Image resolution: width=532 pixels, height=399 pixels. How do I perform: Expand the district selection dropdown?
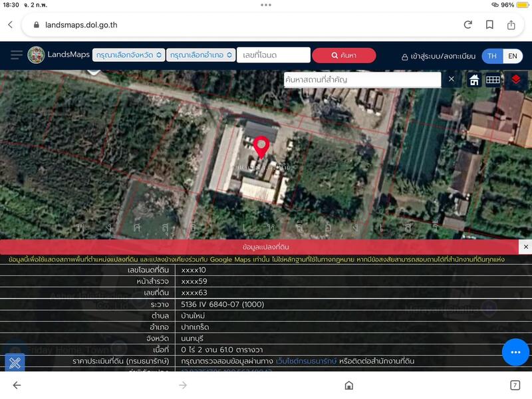click(x=200, y=55)
